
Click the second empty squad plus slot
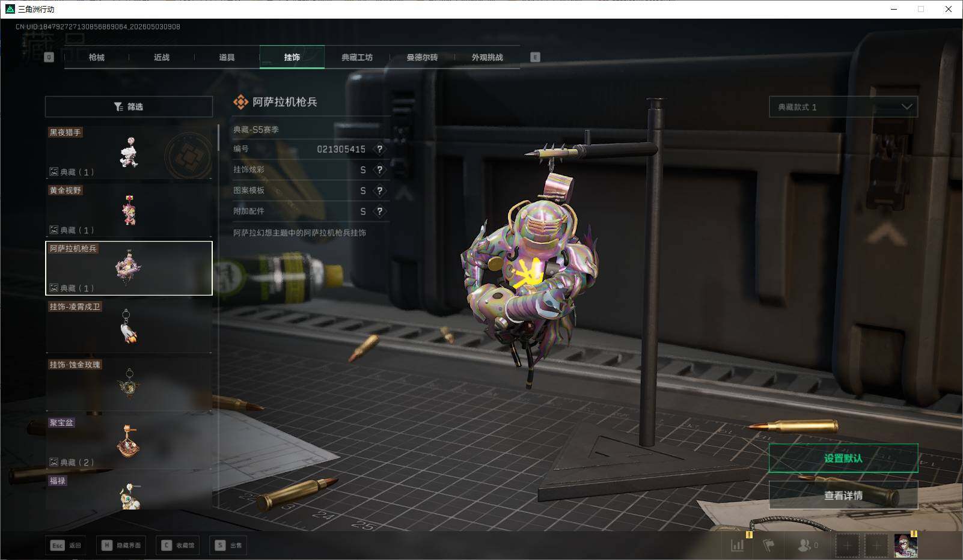[876, 546]
